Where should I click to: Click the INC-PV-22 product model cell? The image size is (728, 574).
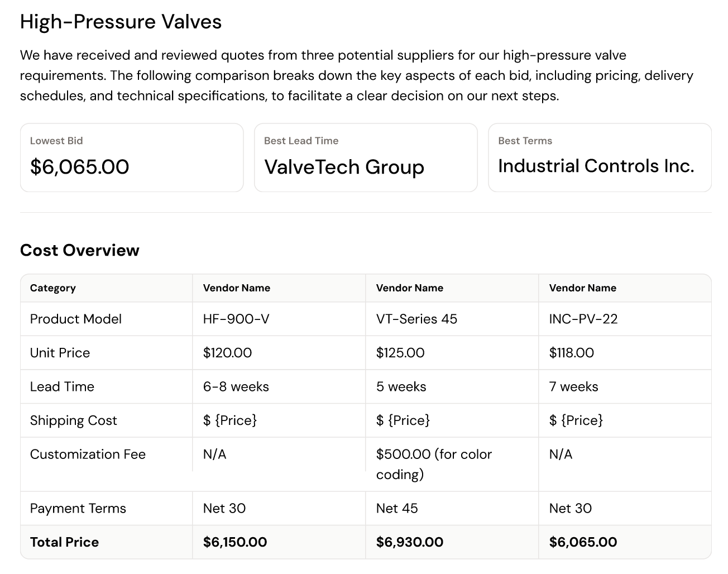[583, 319]
